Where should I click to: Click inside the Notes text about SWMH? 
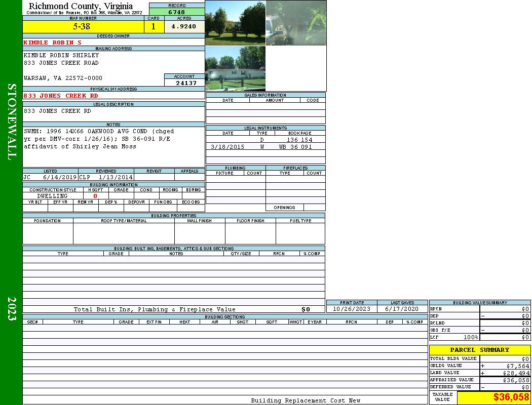96,139
